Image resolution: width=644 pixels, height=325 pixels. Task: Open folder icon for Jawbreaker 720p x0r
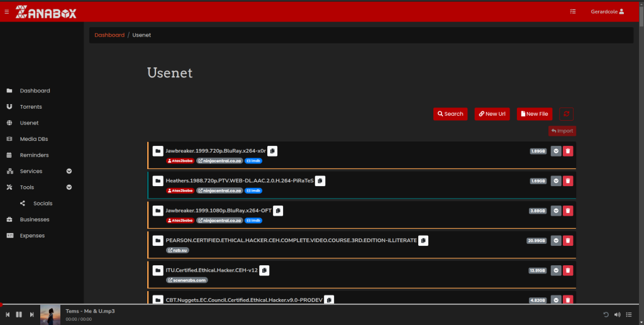(x=158, y=151)
